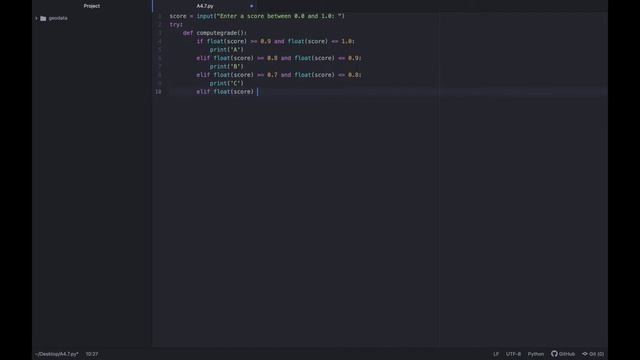This screenshot has height=360, width=640.
Task: Click the geodata folder icon
Action: [43, 18]
